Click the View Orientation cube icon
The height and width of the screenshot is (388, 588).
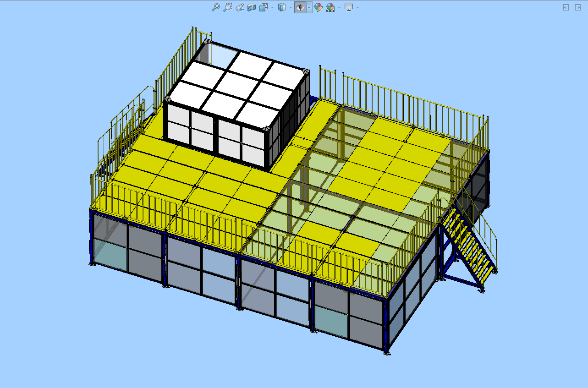tap(263, 7)
